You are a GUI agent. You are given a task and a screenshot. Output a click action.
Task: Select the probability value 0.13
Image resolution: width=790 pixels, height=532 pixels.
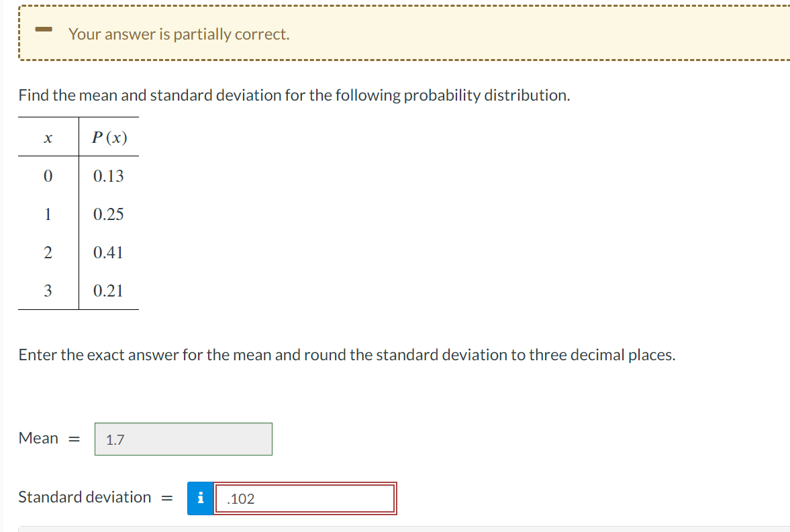[109, 176]
